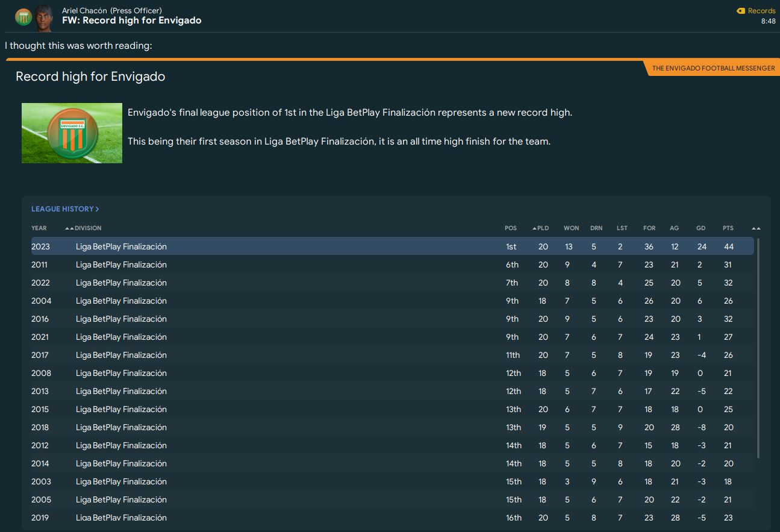Click the league history table scrollbar
The width and height of the screenshot is (780, 532).
[x=758, y=349]
